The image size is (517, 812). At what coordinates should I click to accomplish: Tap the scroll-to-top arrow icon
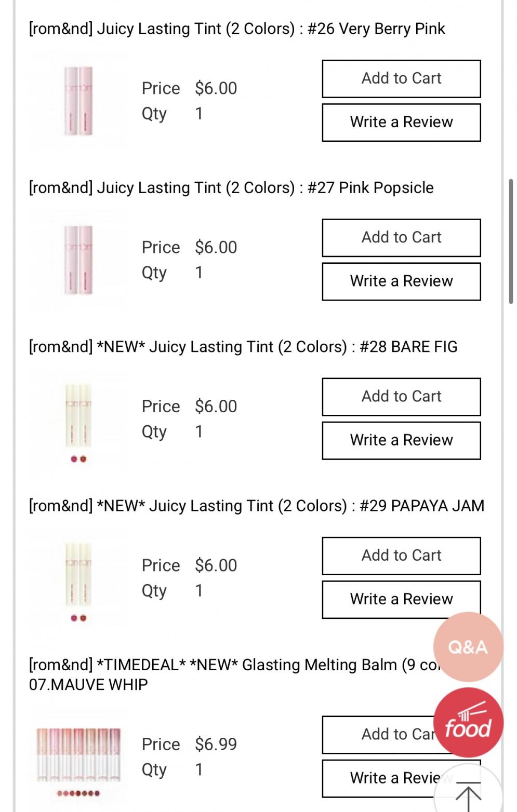tap(468, 793)
